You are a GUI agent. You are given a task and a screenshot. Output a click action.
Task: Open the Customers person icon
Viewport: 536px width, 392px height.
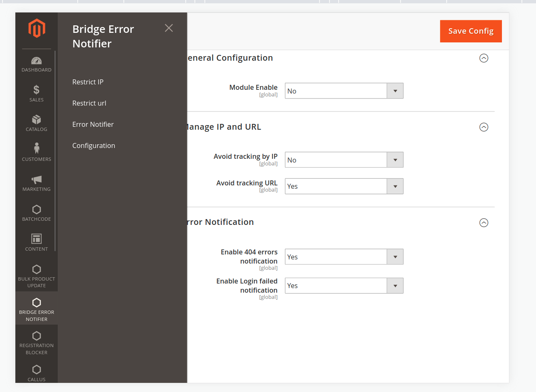(x=37, y=149)
